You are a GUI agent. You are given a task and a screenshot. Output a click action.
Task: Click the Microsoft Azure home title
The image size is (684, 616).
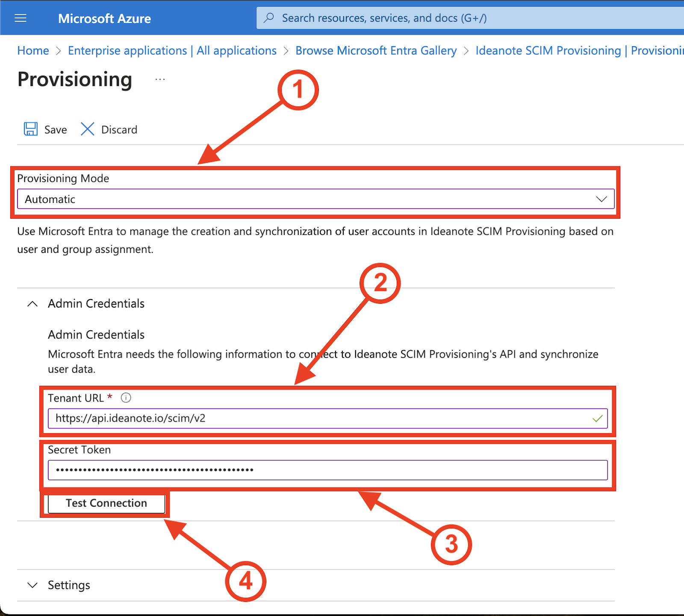pyautogui.click(x=104, y=18)
